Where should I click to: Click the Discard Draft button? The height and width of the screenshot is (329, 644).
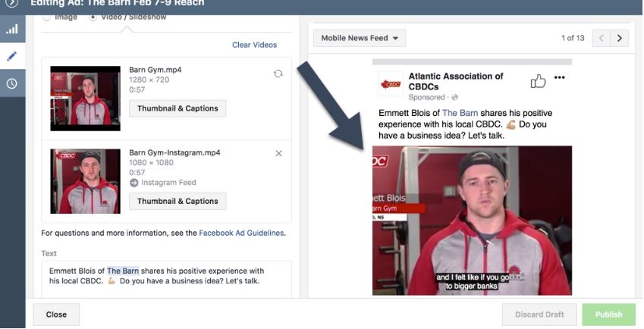tap(539, 315)
